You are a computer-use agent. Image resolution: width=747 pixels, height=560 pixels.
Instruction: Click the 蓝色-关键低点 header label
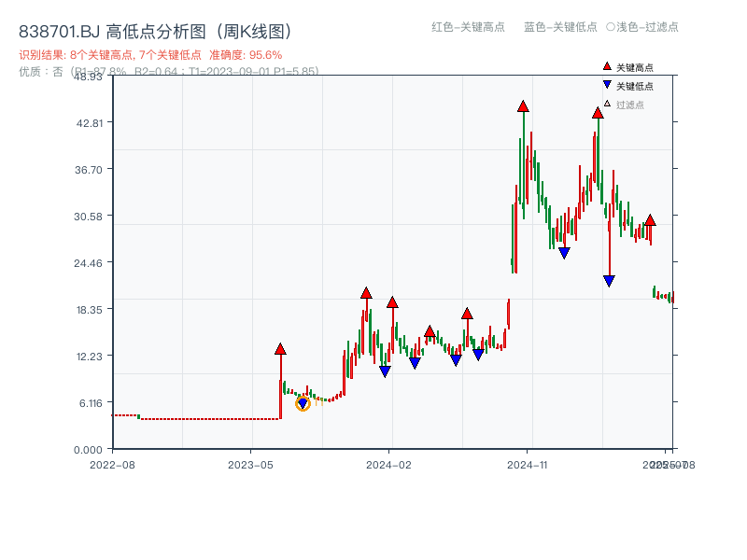click(x=560, y=27)
